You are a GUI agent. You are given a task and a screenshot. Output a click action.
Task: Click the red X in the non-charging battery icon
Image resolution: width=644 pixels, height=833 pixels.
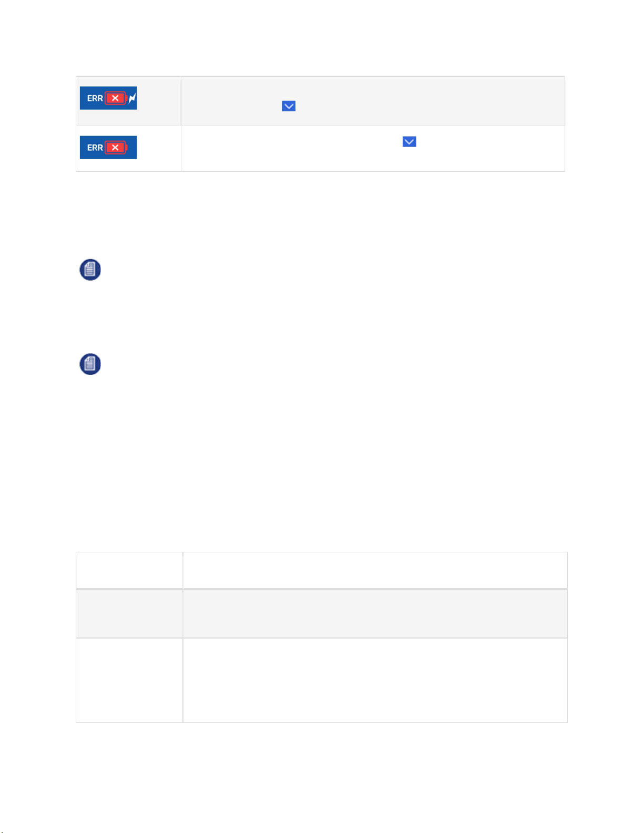pyautogui.click(x=115, y=147)
